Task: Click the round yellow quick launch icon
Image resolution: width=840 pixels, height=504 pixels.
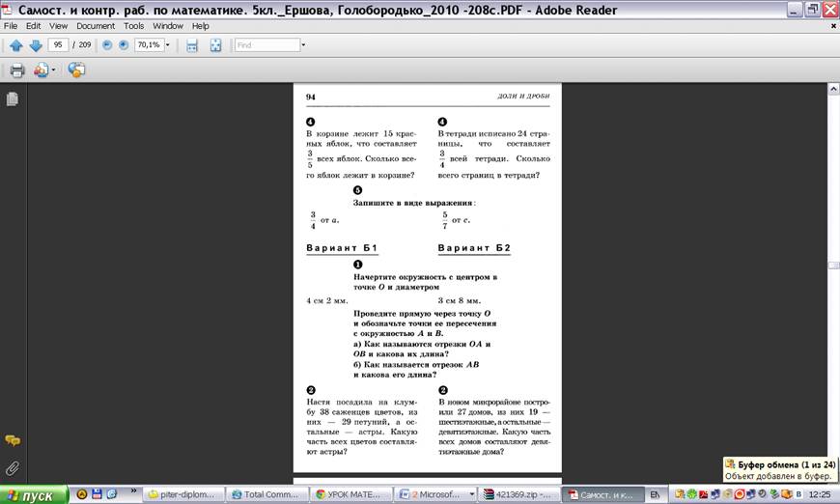Action: pos(81,493)
